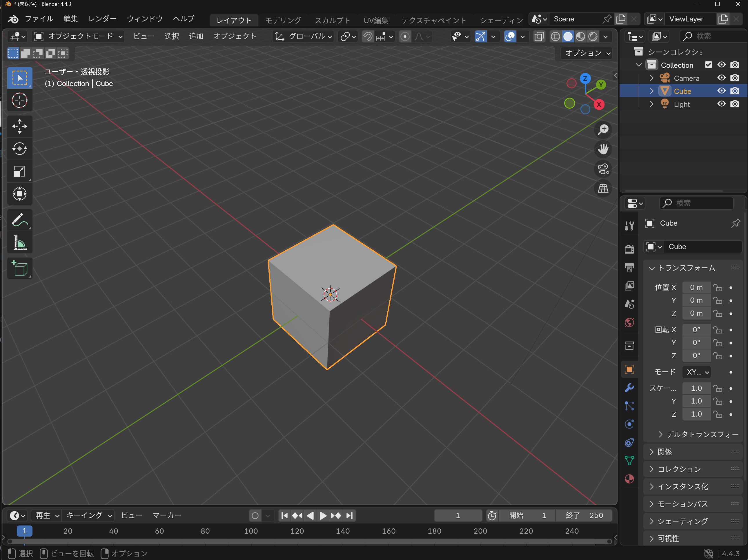Image resolution: width=748 pixels, height=560 pixels.
Task: Jump to the timeline end frame button
Action: coord(349,515)
